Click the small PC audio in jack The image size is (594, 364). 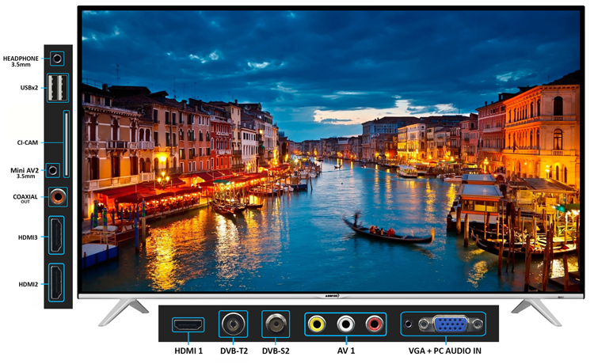(x=409, y=324)
